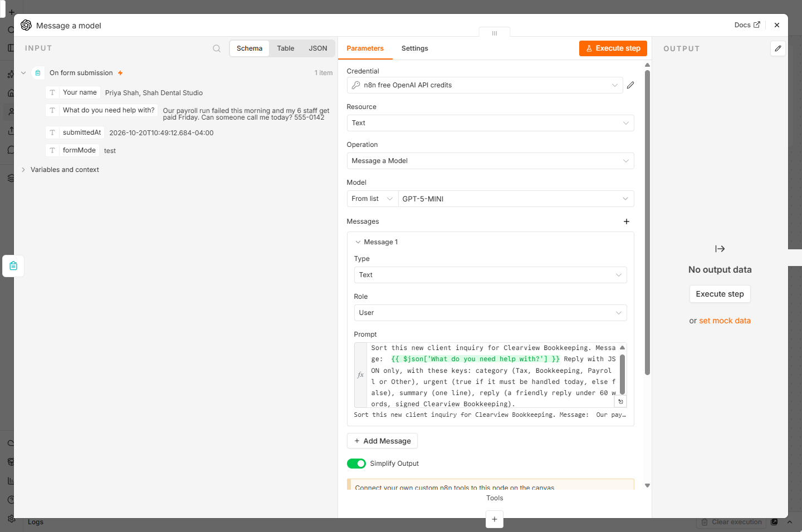Open the Parameters tab

365,48
